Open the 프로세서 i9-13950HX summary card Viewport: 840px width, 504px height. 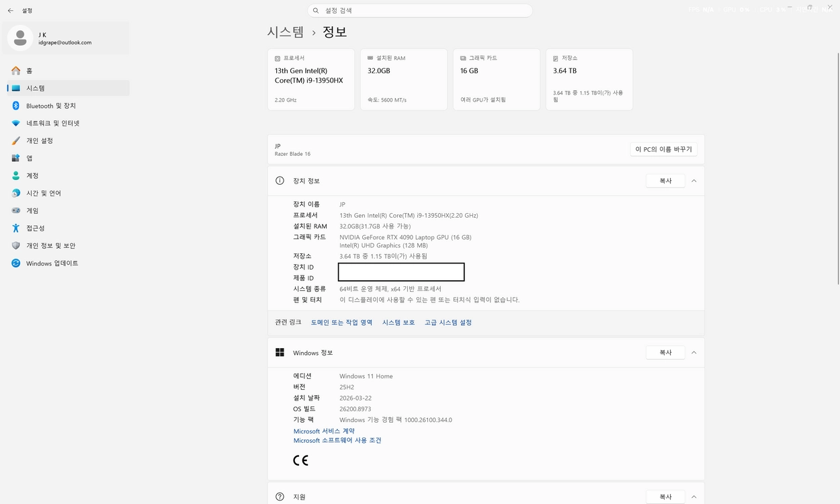click(311, 79)
